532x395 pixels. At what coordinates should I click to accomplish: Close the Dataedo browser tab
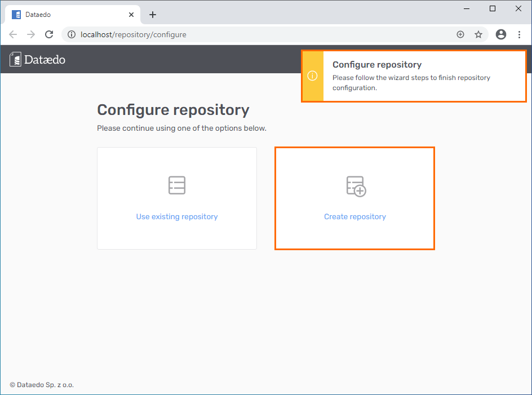click(x=131, y=15)
